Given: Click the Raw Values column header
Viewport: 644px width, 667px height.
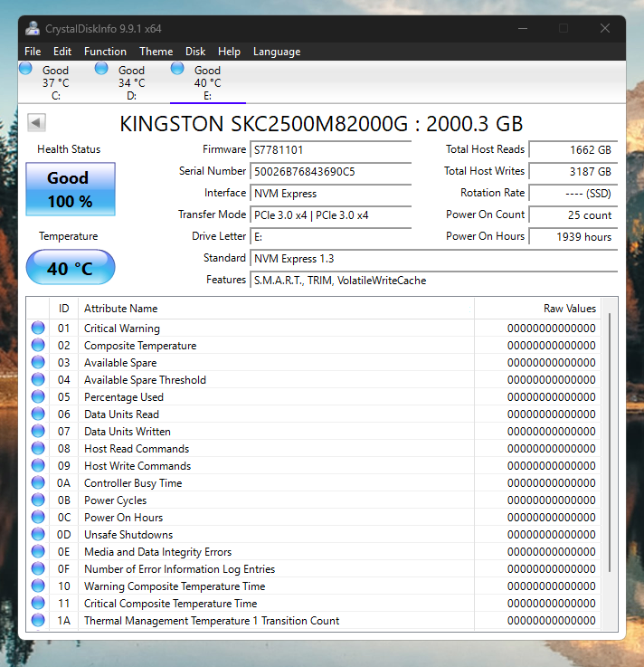Looking at the screenshot, I should pos(537,309).
